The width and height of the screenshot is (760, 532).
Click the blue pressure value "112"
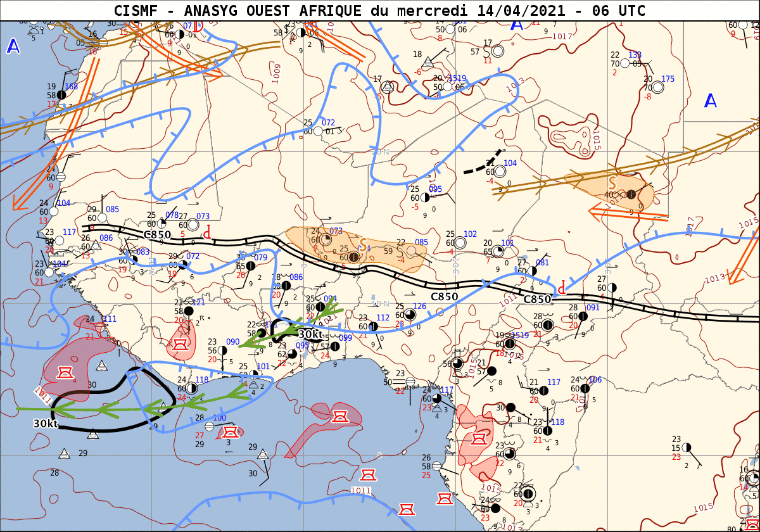point(383,318)
